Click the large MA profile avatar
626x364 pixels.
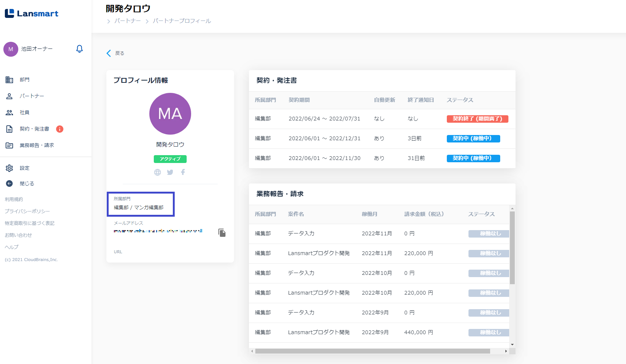[170, 114]
